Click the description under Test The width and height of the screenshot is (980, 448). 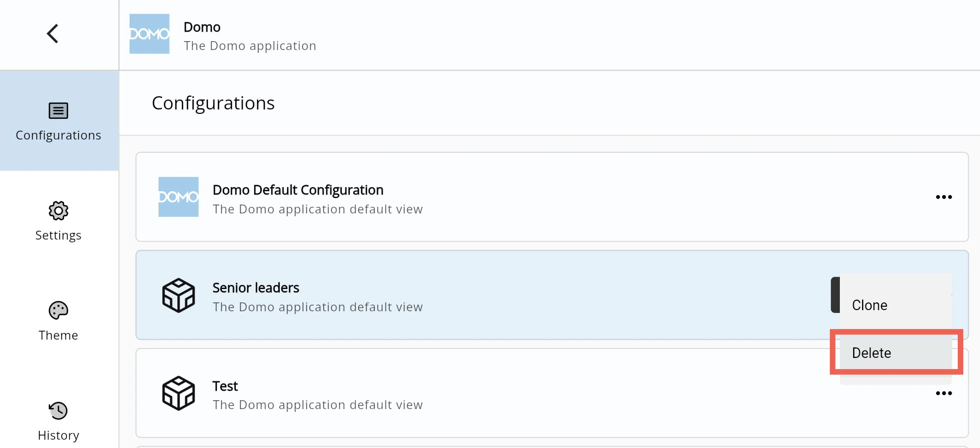(318, 405)
